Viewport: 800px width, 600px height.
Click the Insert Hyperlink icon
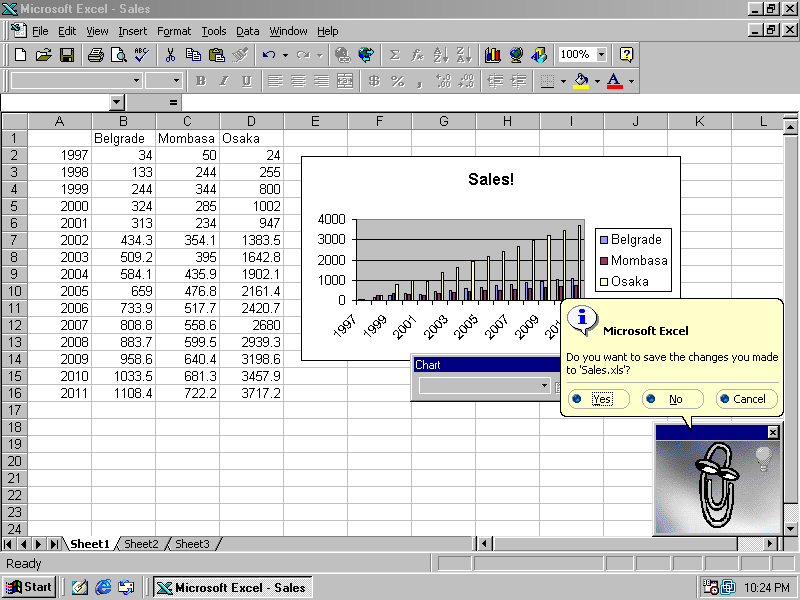[343, 55]
